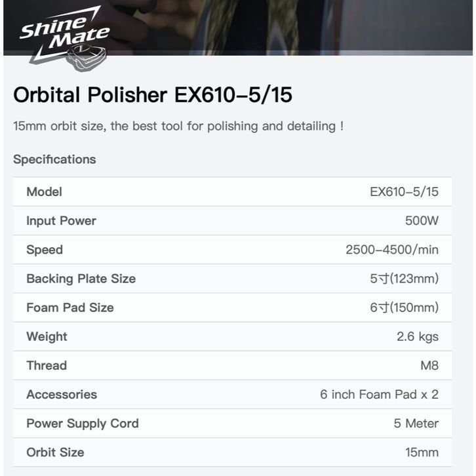Click the 6 inch Foam Pad x 2 value

(x=379, y=395)
